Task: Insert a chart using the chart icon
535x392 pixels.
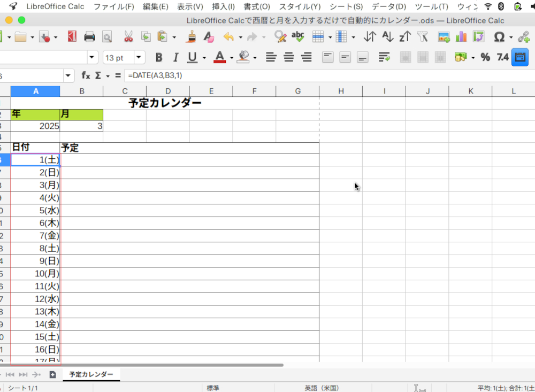Action: (461, 37)
